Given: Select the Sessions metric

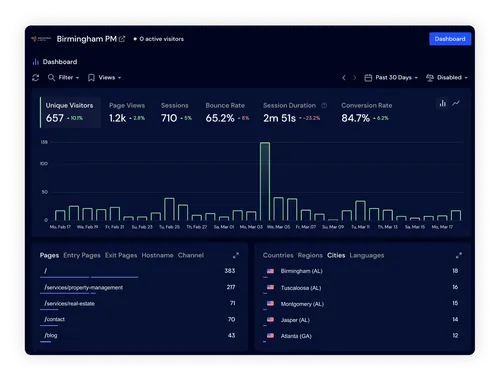Looking at the screenshot, I should pos(176,112).
